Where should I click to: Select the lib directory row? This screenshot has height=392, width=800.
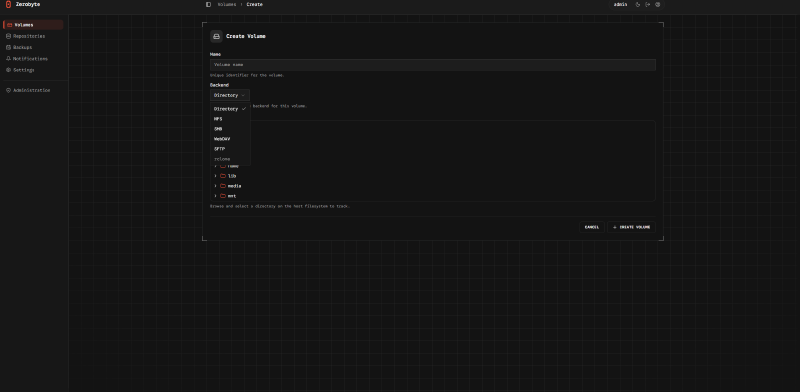tap(433, 176)
